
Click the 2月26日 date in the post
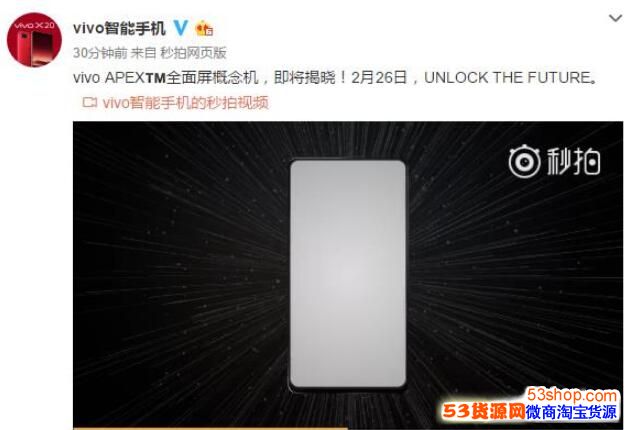(x=379, y=77)
